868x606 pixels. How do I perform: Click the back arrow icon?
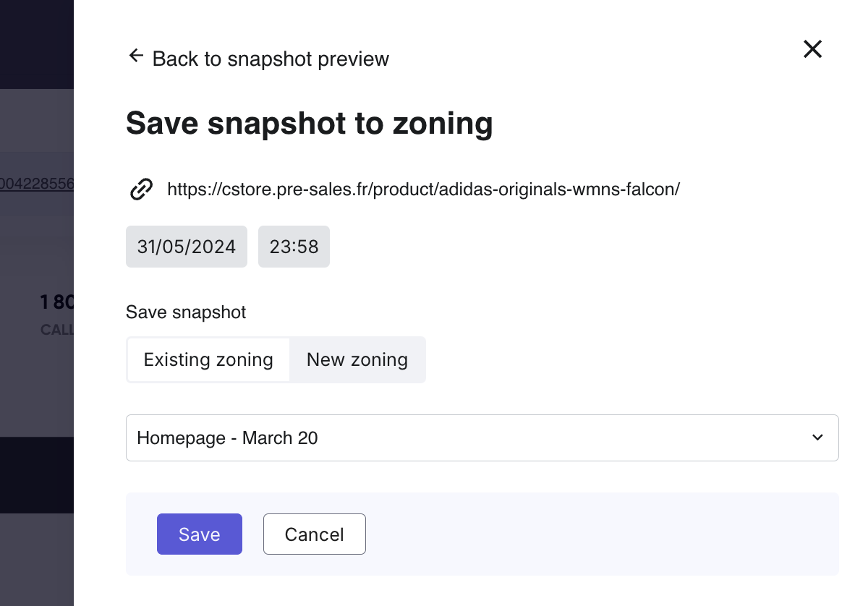136,55
